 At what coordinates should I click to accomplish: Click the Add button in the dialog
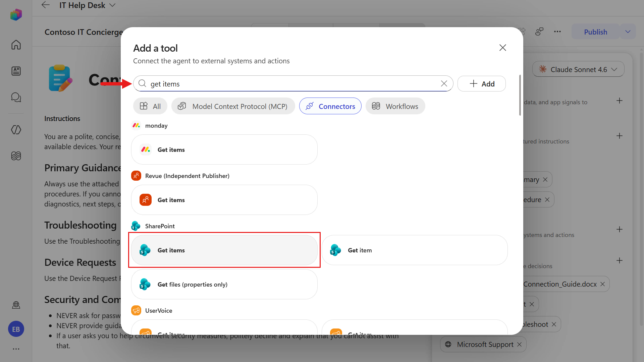point(482,83)
